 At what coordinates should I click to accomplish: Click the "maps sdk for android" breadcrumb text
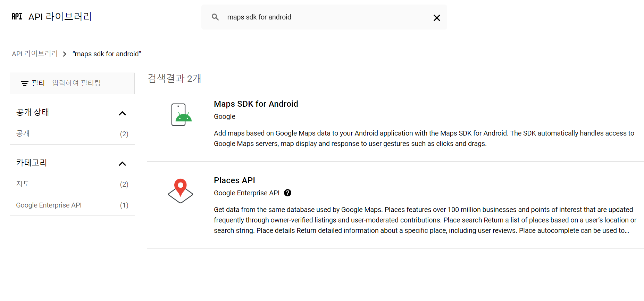[x=107, y=54]
